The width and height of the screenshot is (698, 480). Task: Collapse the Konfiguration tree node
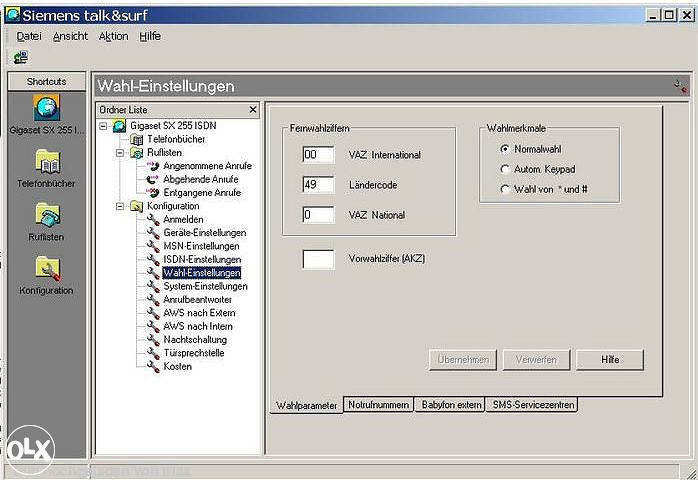tap(120, 206)
